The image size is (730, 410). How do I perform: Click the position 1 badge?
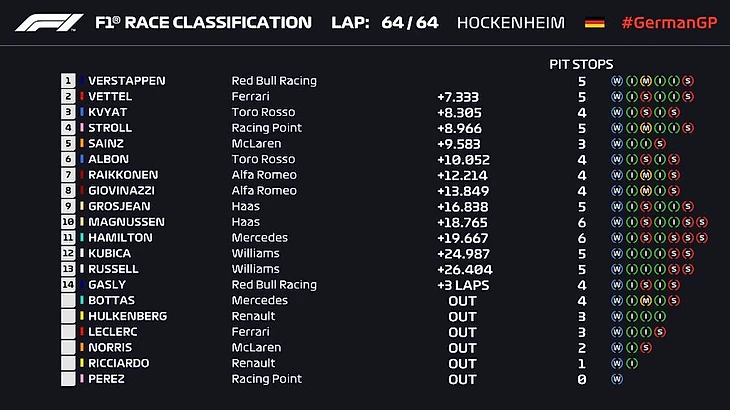click(x=68, y=81)
